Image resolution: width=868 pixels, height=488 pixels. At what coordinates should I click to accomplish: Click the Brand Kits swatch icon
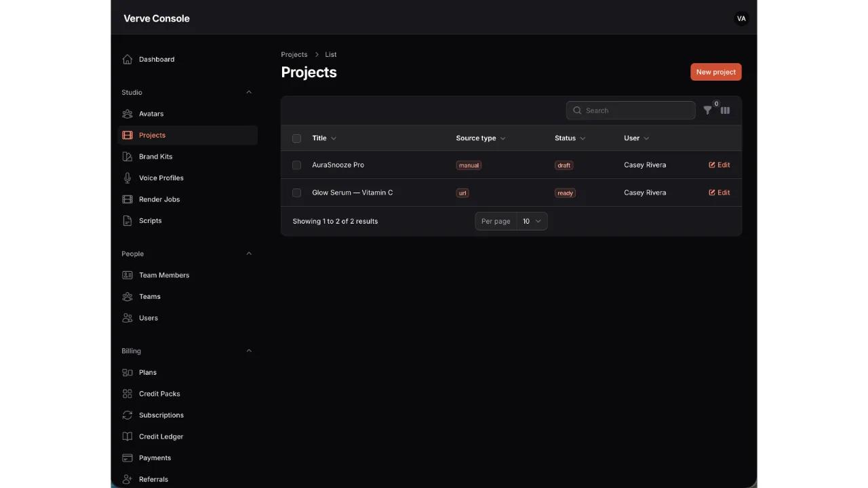tap(127, 157)
